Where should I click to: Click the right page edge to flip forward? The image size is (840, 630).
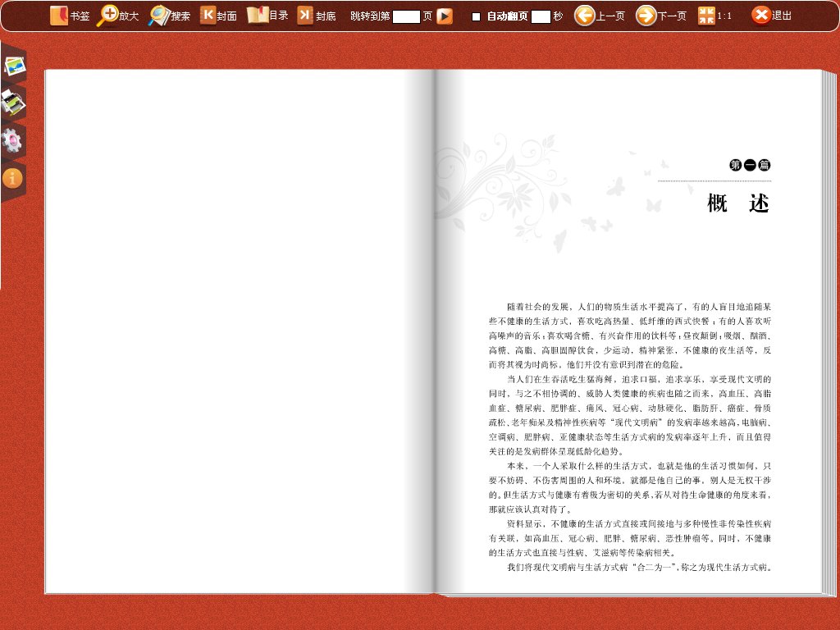coord(829,332)
